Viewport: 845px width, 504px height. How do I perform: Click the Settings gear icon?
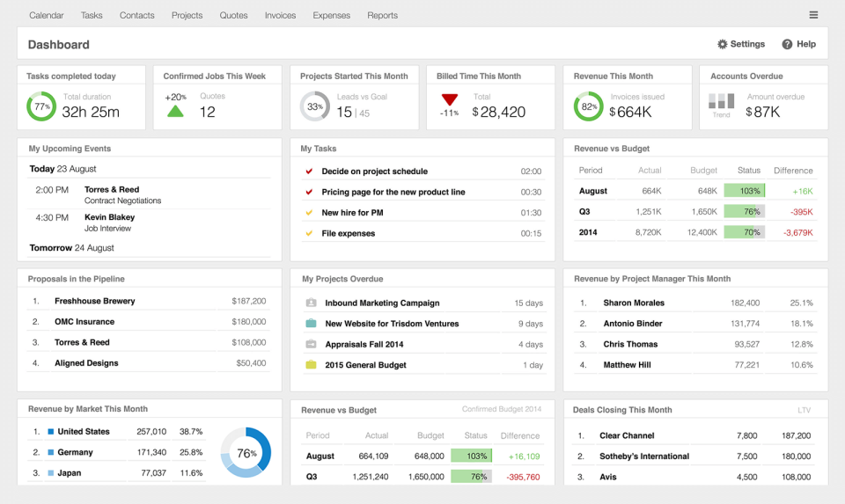tap(722, 44)
